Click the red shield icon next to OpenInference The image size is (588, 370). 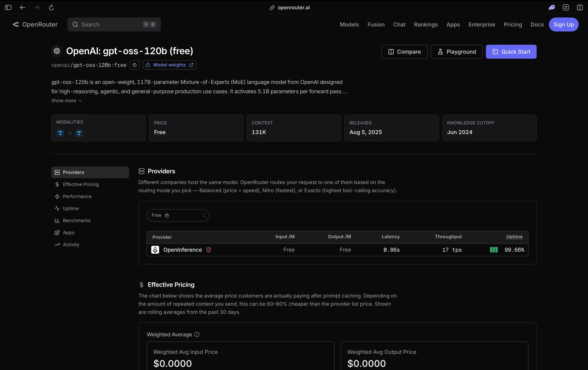(x=208, y=250)
